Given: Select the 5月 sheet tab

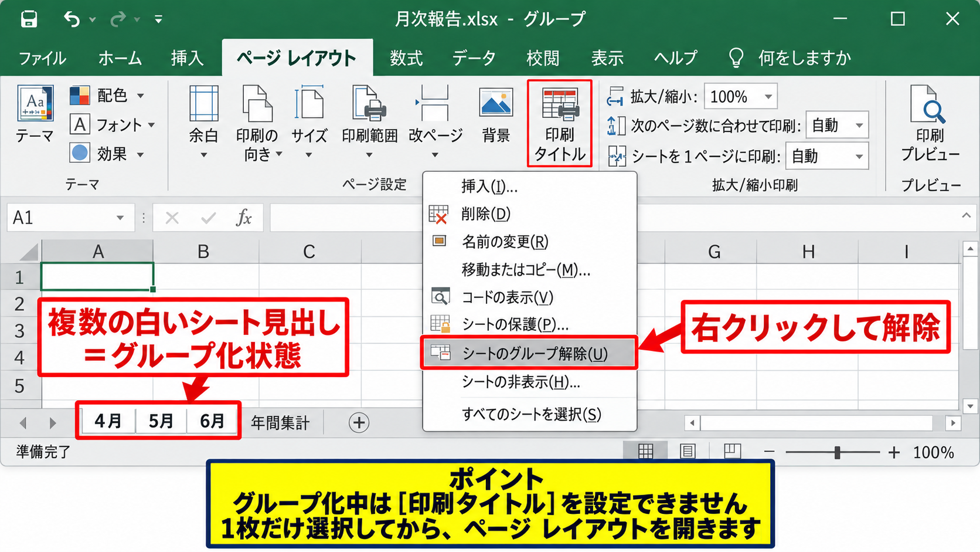Looking at the screenshot, I should pos(161,421).
